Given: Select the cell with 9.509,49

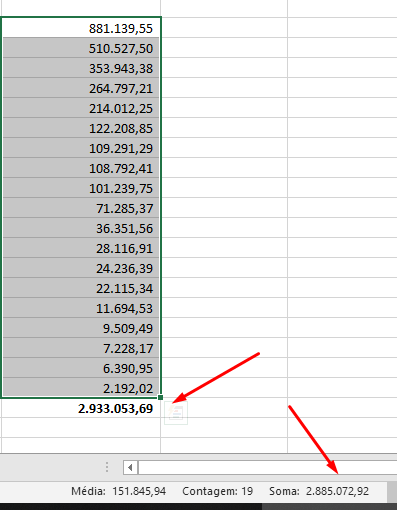Looking at the screenshot, I should (x=81, y=328).
